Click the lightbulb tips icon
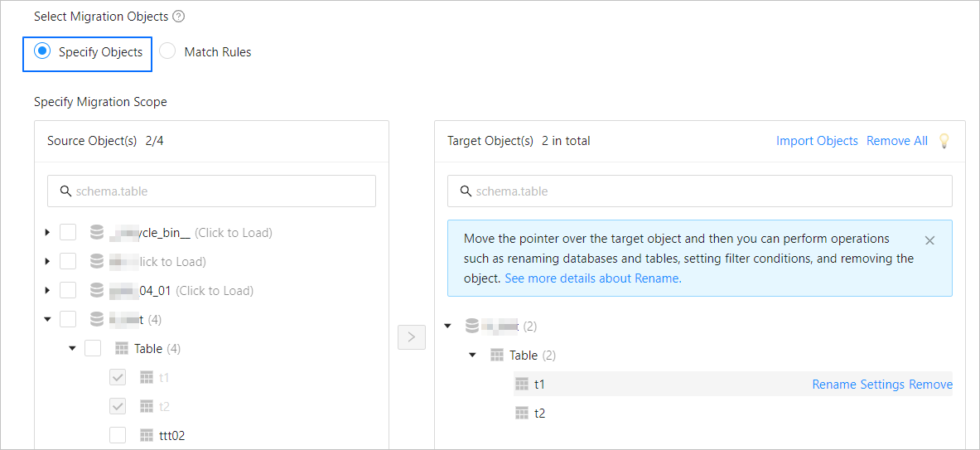The image size is (980, 450). (944, 141)
